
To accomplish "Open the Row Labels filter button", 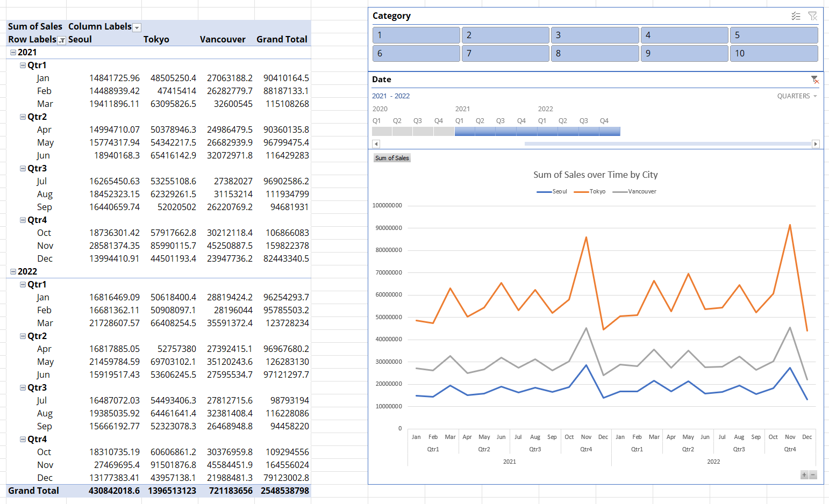I will click(62, 40).
